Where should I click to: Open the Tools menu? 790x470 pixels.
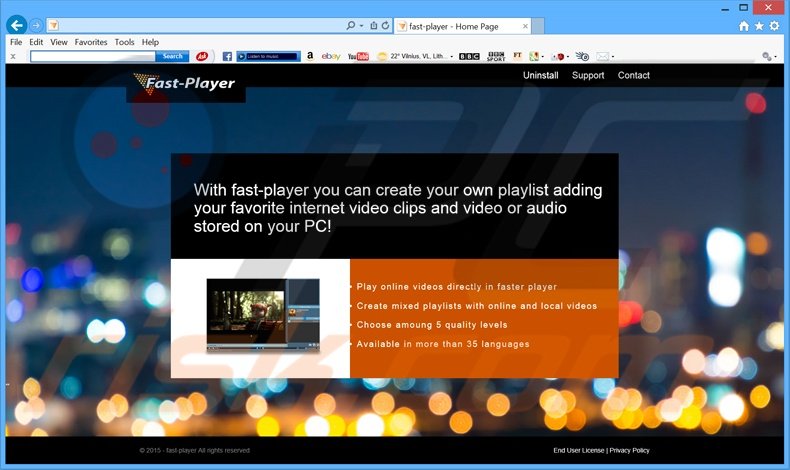[x=124, y=42]
